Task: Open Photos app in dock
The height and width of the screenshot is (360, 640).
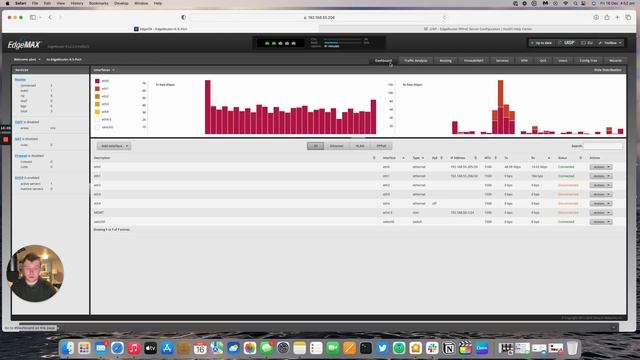Action: point(250,348)
